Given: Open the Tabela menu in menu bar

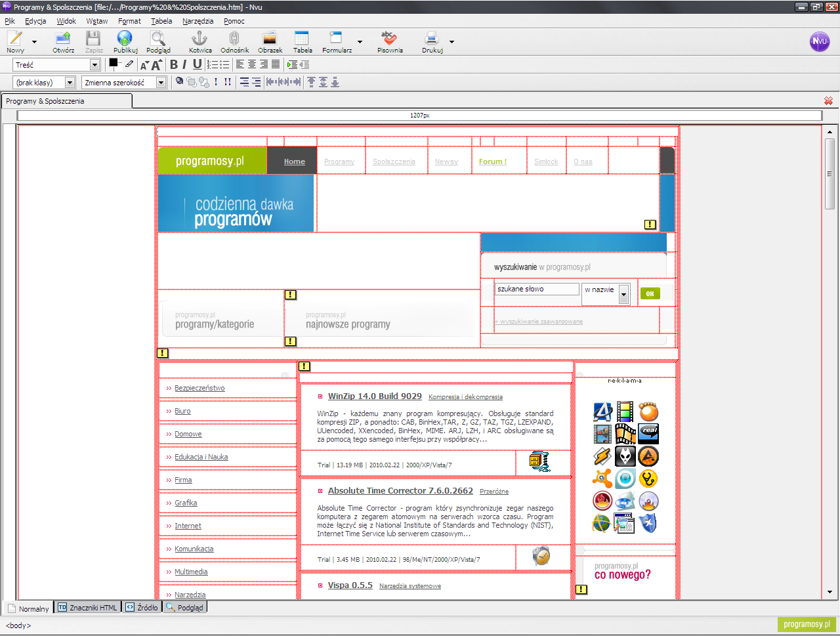Looking at the screenshot, I should [161, 21].
